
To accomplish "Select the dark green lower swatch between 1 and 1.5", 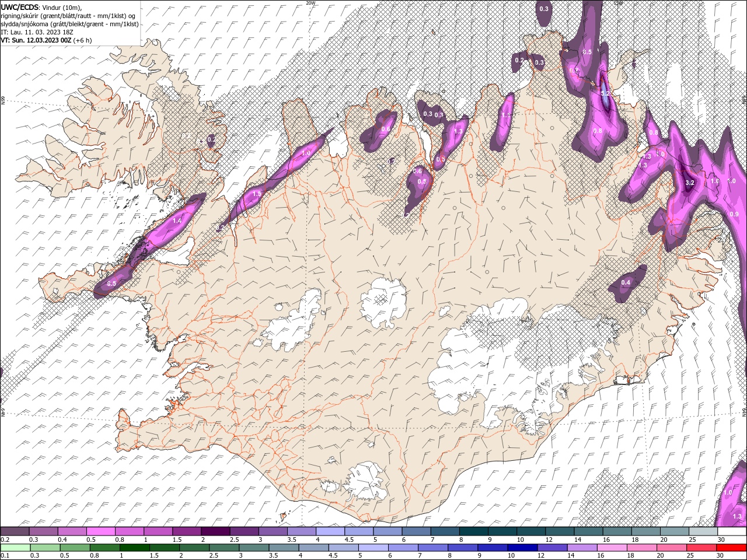I will coord(134,548).
